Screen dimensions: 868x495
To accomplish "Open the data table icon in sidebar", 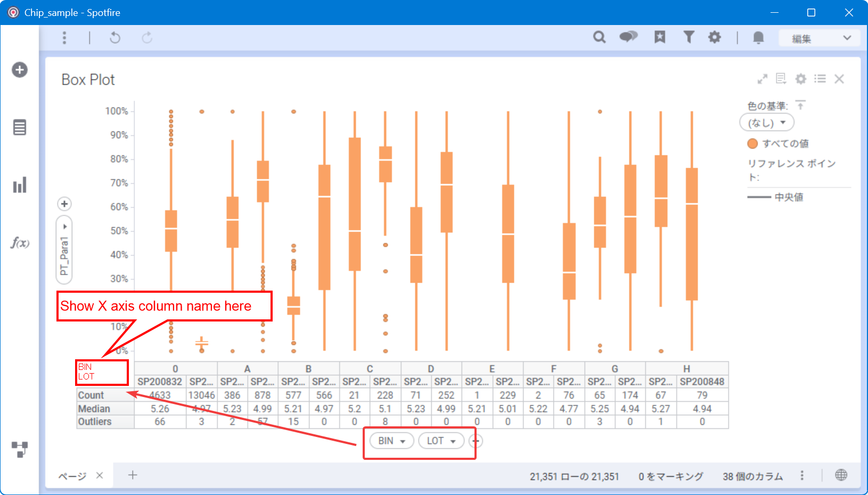I will pyautogui.click(x=20, y=128).
